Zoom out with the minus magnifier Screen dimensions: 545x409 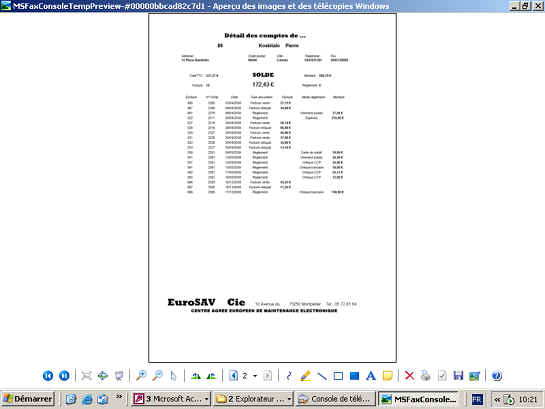[157, 376]
